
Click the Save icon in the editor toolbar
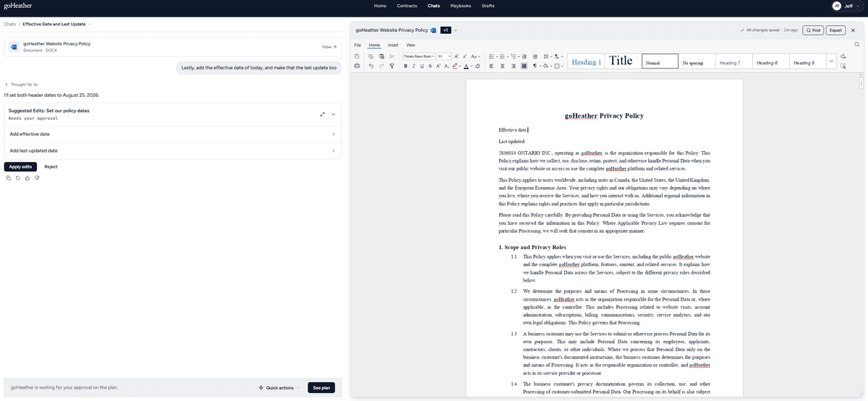click(357, 56)
